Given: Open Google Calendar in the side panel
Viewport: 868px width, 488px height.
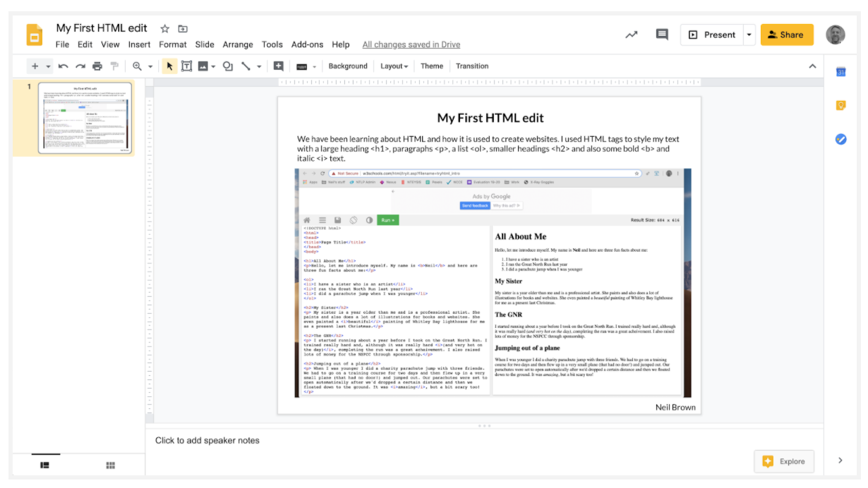Looking at the screenshot, I should [x=840, y=72].
